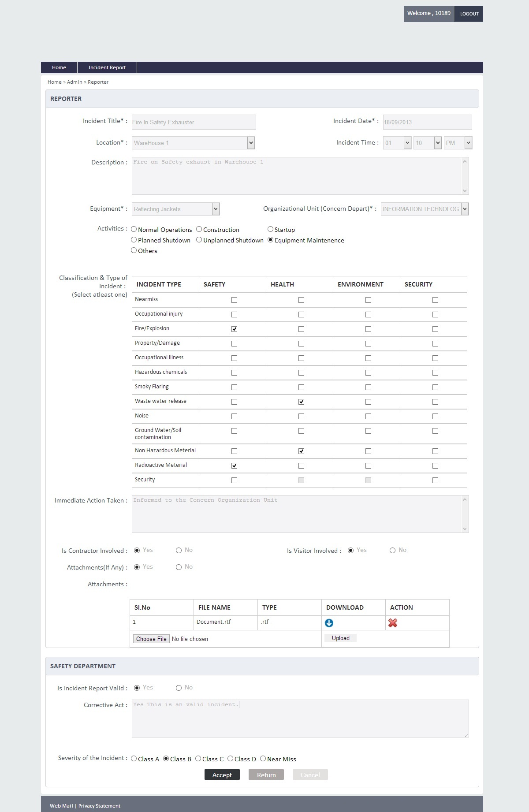The image size is (529, 812).
Task: Toggle Waste water release Health checkbox
Action: [x=301, y=402]
